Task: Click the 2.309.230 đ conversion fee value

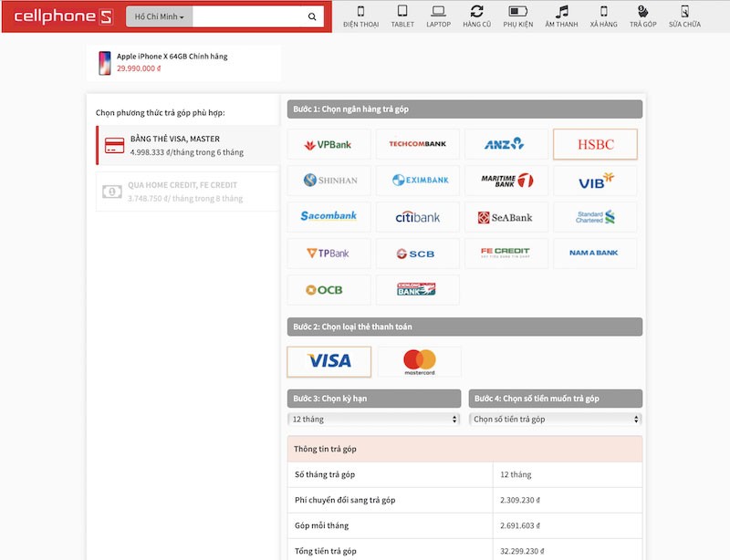Action: click(520, 500)
